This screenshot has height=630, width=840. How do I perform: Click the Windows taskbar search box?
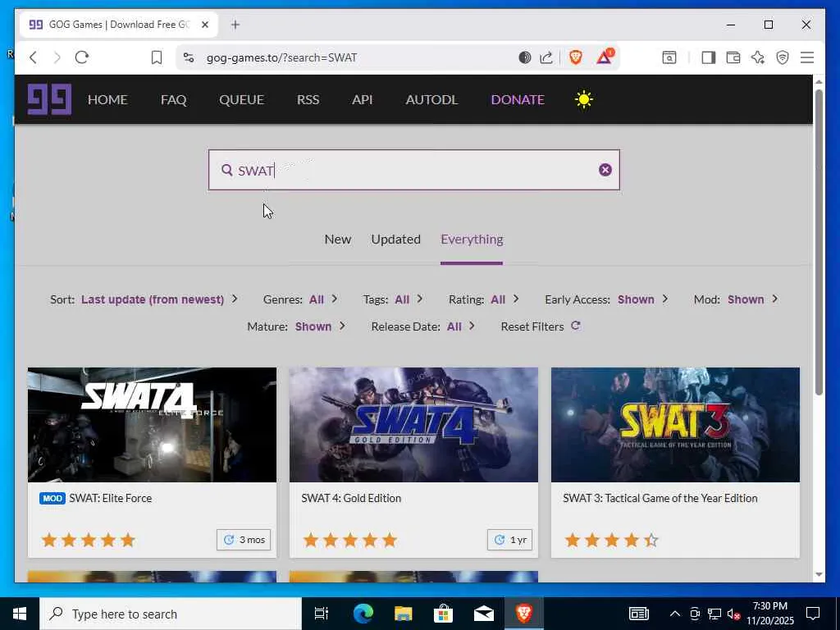pyautogui.click(x=171, y=614)
